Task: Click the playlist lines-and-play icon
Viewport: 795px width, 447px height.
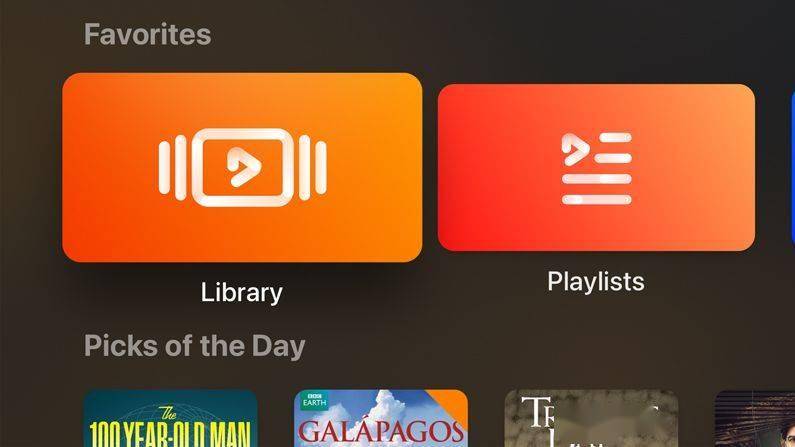Action: tap(596, 168)
